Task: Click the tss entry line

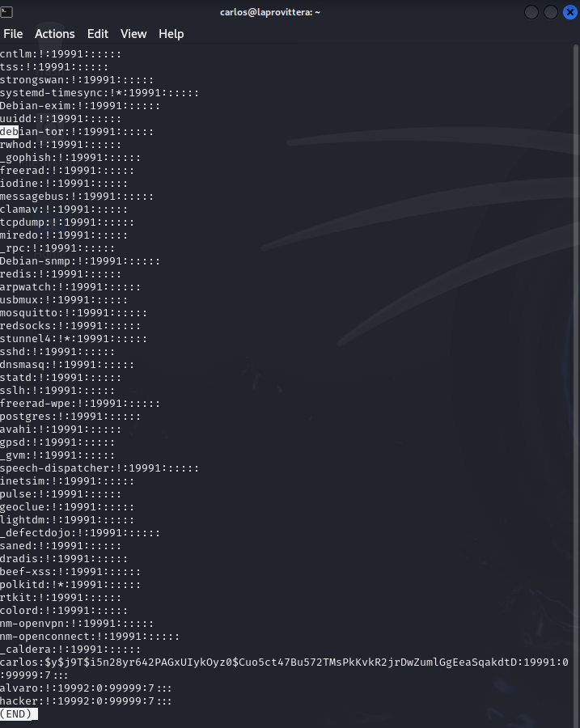Action: pyautogui.click(x=54, y=67)
